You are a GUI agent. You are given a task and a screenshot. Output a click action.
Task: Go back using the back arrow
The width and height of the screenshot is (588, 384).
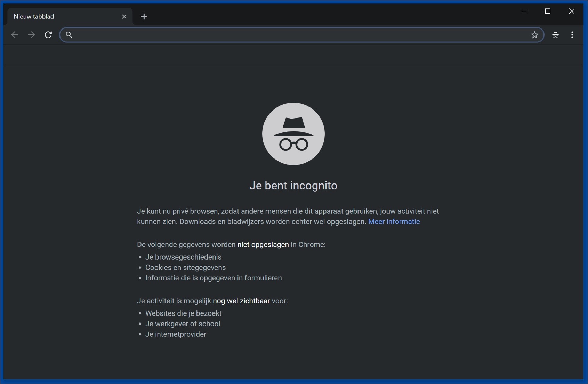coord(15,35)
